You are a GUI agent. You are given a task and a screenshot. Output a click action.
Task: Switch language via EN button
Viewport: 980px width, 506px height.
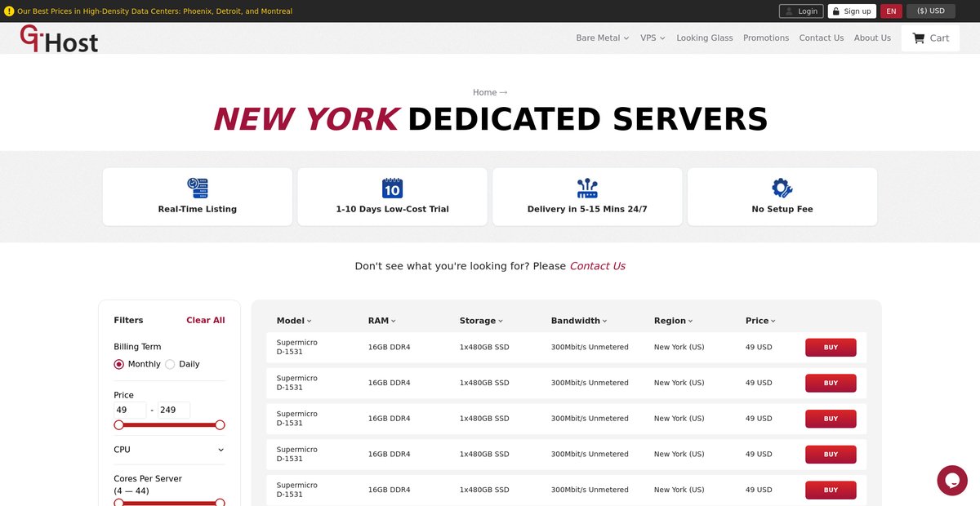(x=891, y=11)
